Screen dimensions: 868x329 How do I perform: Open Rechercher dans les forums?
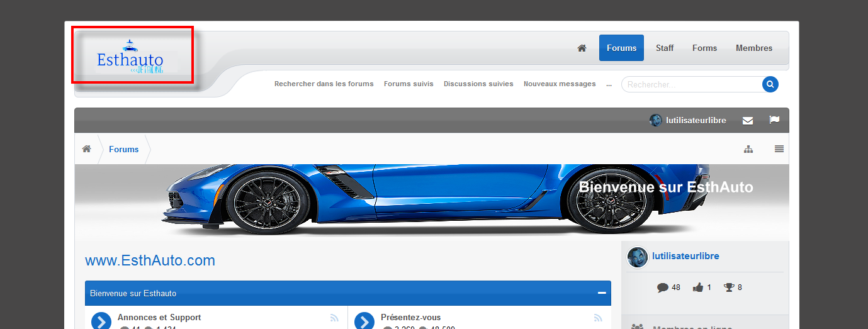[324, 84]
